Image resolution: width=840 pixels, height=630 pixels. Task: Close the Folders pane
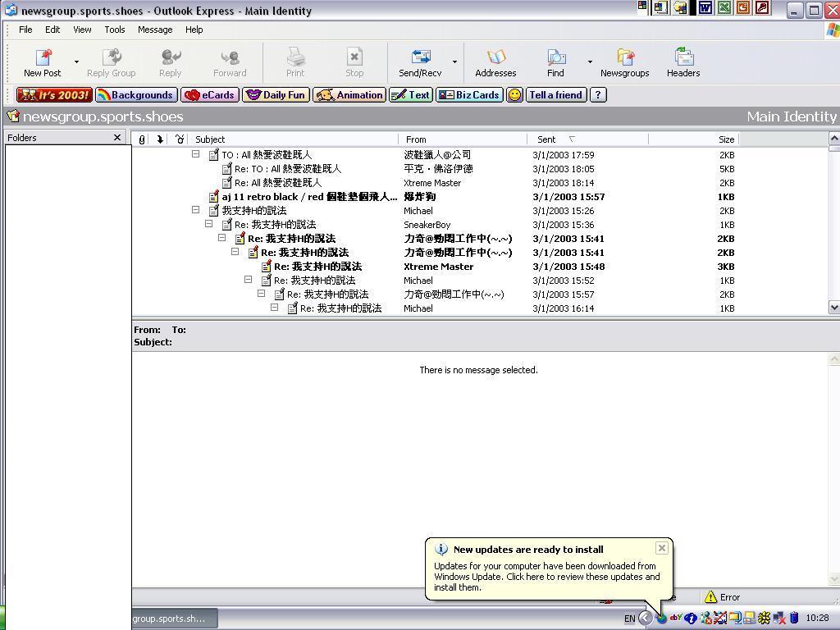[117, 138]
